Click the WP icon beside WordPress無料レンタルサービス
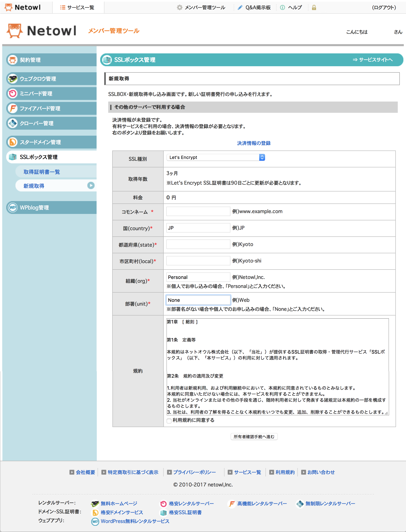The height and width of the screenshot is (532, 406). click(95, 521)
